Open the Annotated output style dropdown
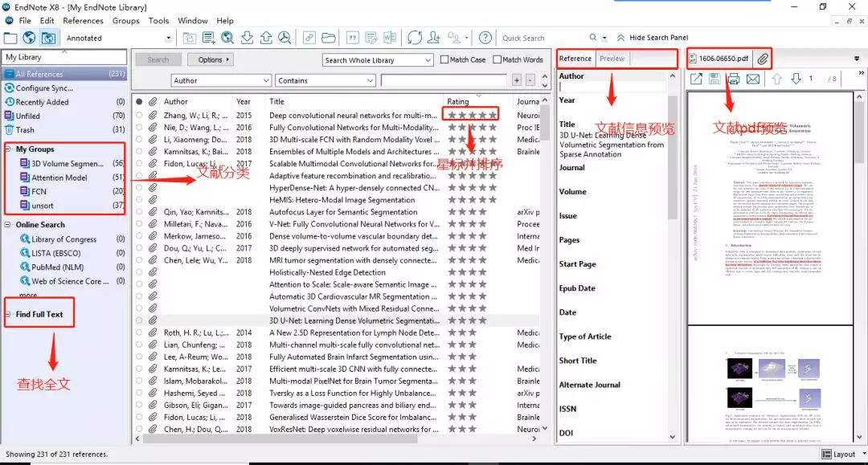 pyautogui.click(x=168, y=39)
